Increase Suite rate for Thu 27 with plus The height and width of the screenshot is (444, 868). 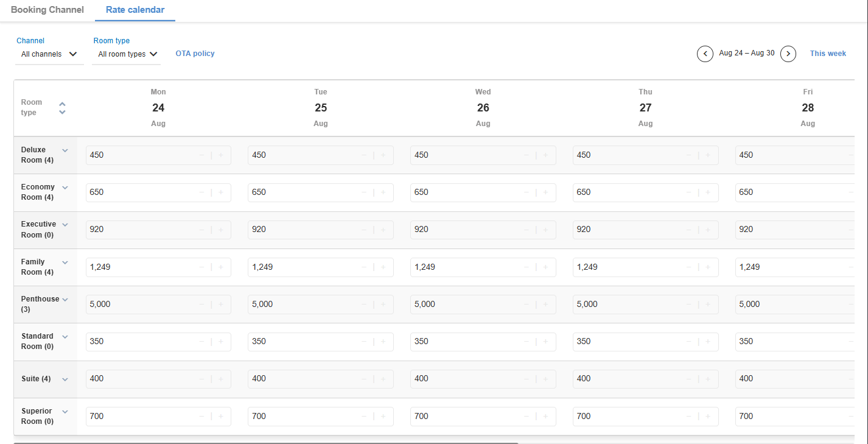(x=709, y=379)
